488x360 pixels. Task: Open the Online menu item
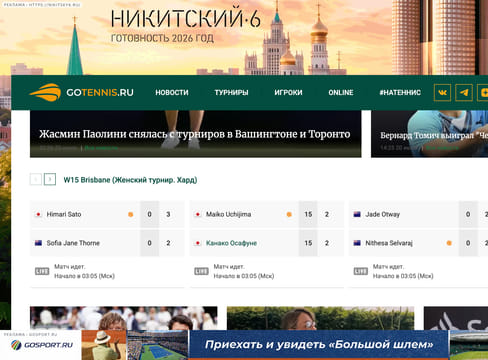tap(341, 92)
